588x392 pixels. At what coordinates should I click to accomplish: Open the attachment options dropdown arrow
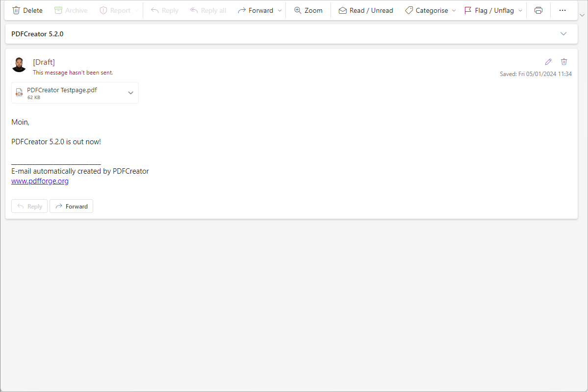click(130, 93)
